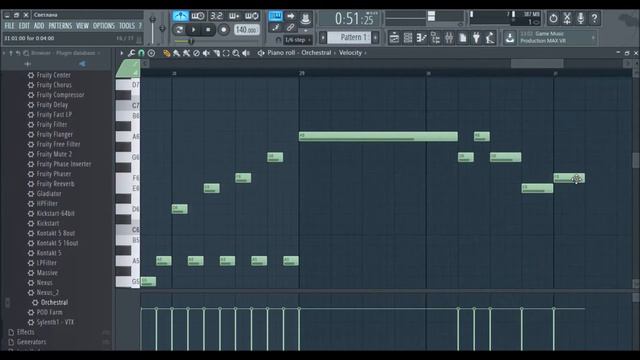Open the 1/6 step snap dropdown
Viewport: 640px width, 360px height.
tap(298, 40)
